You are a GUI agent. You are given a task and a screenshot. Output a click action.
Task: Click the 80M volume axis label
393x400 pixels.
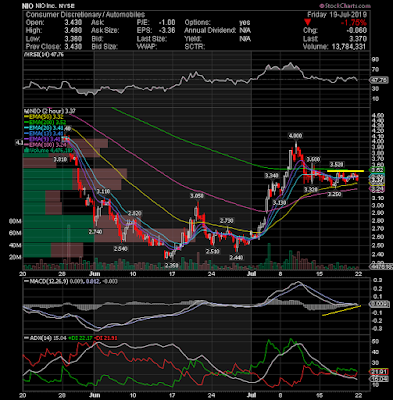15,221
